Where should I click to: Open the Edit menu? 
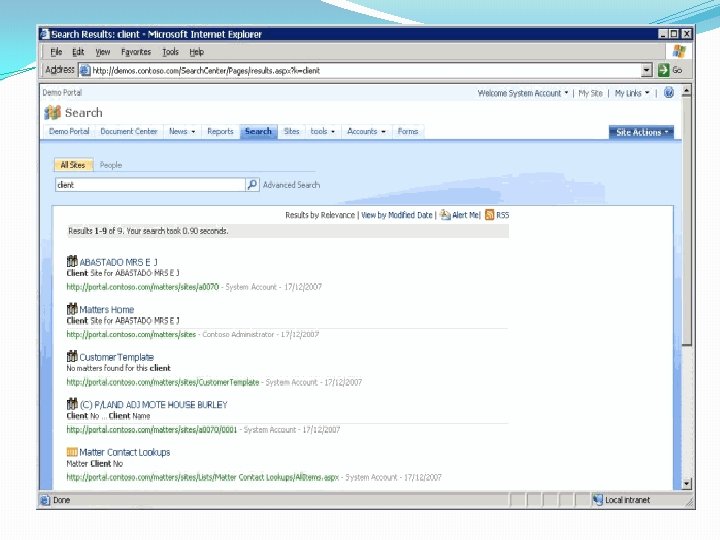click(78, 52)
